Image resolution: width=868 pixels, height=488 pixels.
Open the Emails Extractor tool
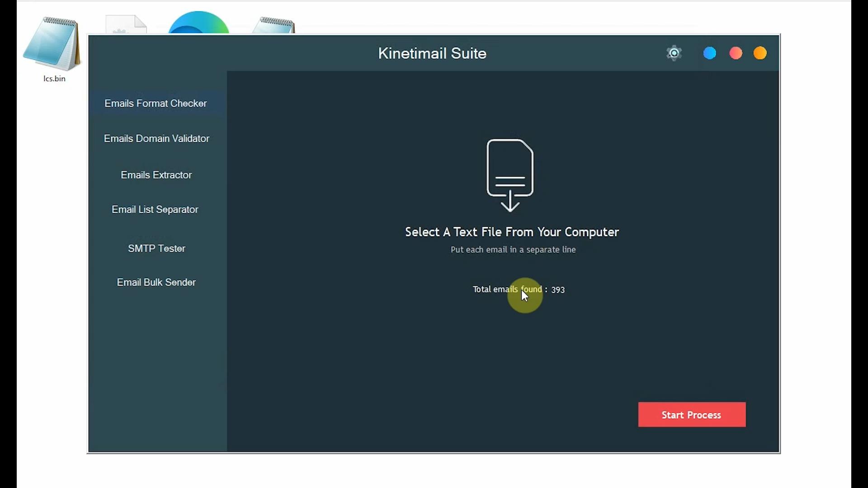(x=156, y=175)
